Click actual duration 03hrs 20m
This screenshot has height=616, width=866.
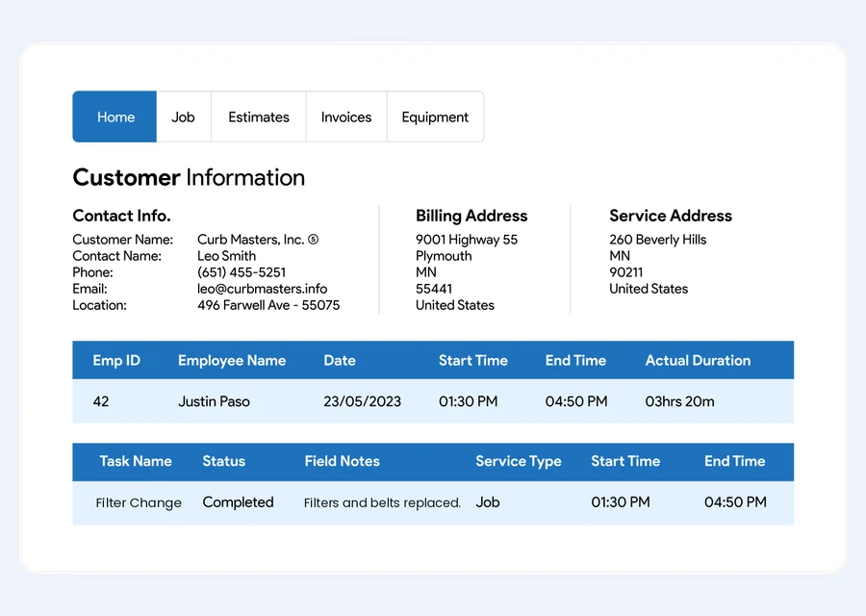tap(680, 401)
